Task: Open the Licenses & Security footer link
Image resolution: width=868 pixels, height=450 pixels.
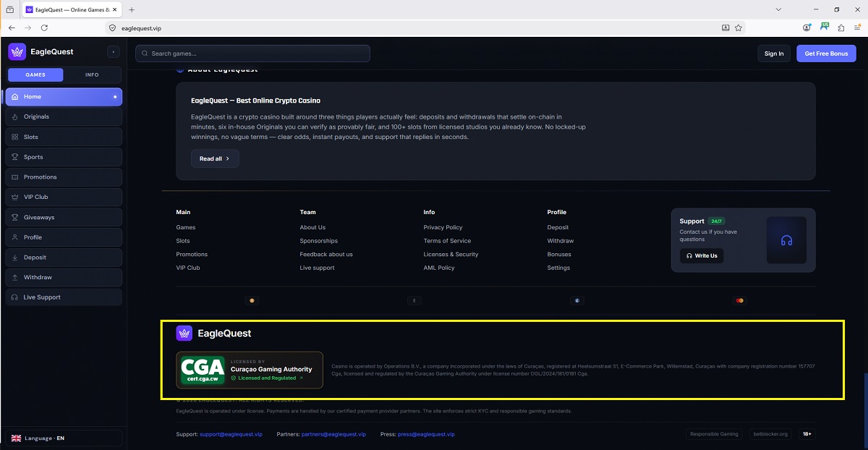Action: point(451,255)
